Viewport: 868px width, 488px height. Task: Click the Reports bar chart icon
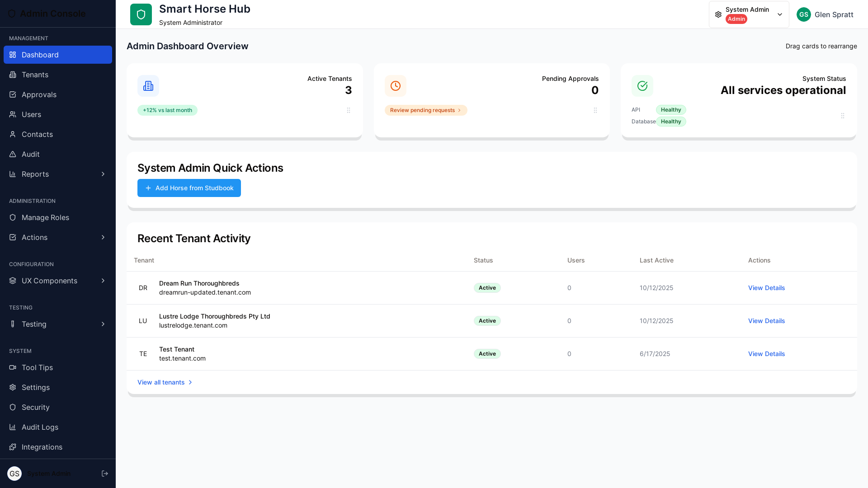[x=13, y=174]
